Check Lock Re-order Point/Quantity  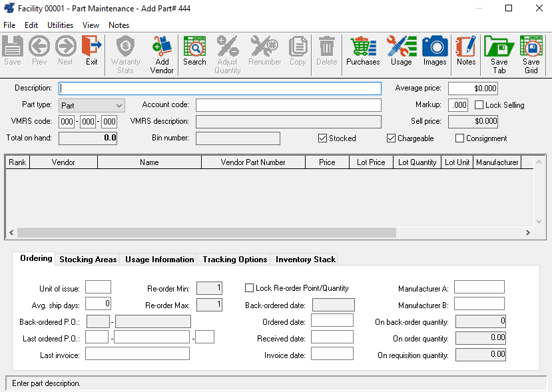click(x=250, y=288)
